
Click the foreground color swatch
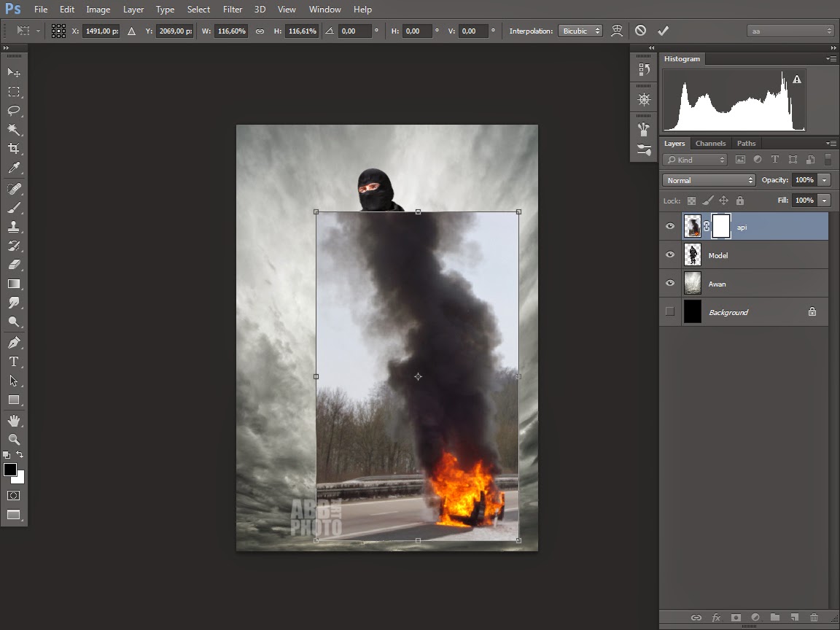[10, 470]
